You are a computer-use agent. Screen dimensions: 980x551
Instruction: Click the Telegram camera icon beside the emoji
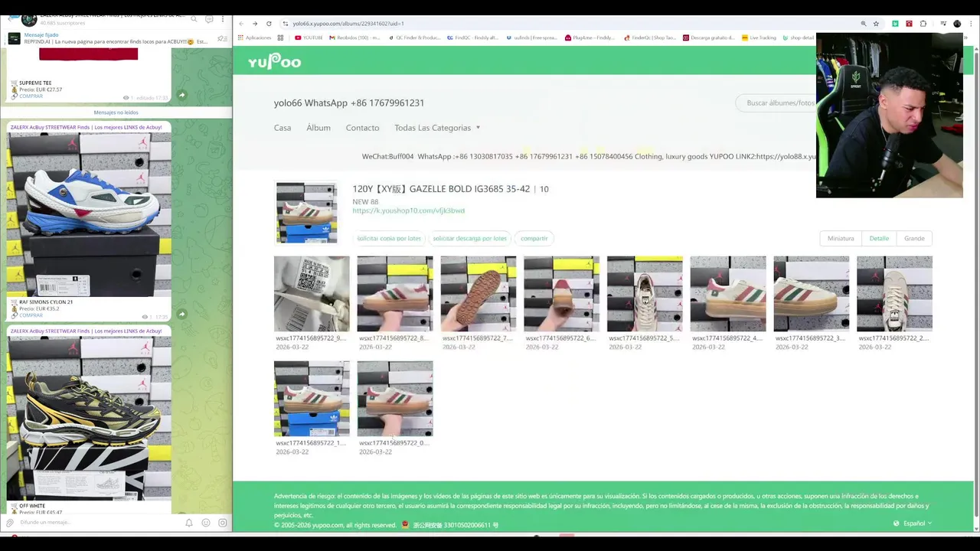(223, 523)
